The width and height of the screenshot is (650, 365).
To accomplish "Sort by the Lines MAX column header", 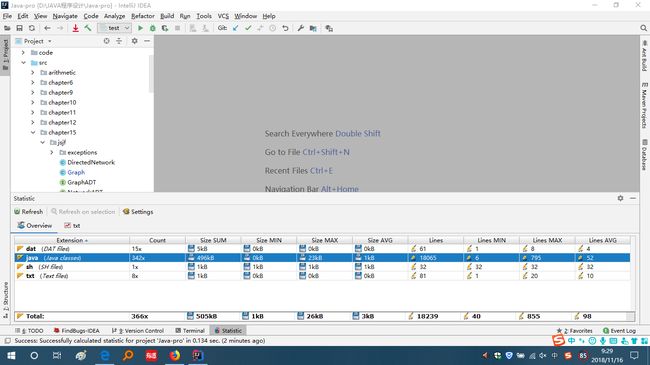I will tap(547, 240).
